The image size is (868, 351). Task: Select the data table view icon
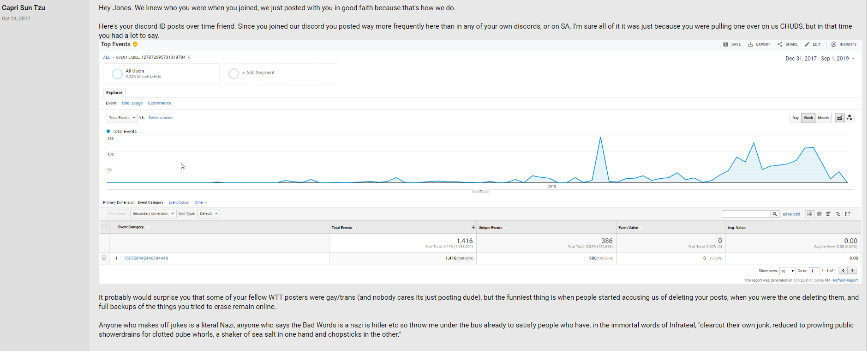pos(810,214)
